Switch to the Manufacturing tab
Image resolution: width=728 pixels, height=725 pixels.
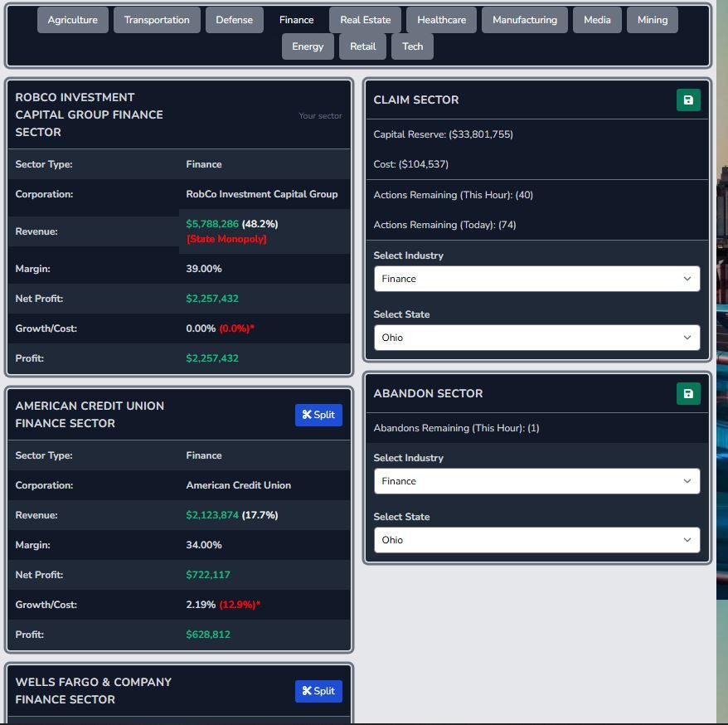tap(525, 20)
